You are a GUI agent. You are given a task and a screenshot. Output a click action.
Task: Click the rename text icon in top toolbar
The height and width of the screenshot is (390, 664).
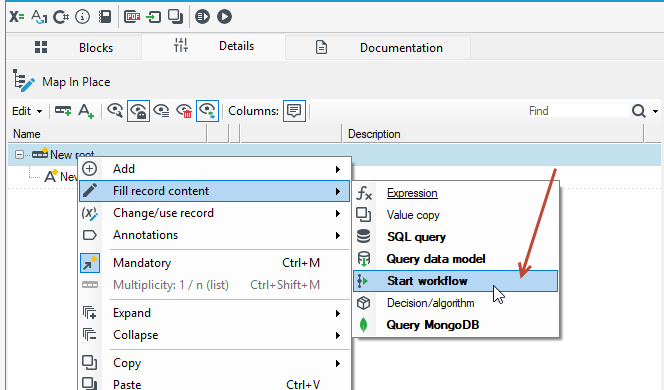(x=39, y=17)
